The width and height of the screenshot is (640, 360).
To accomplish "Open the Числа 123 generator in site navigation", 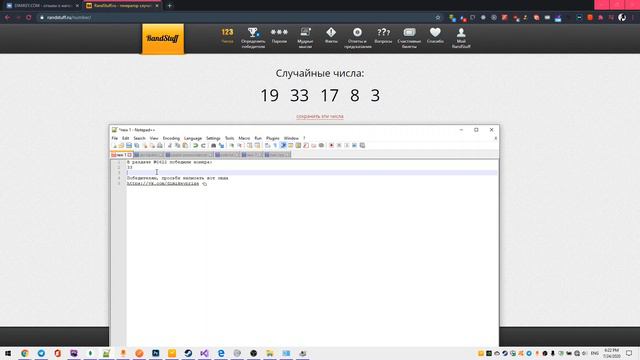I will [227, 36].
